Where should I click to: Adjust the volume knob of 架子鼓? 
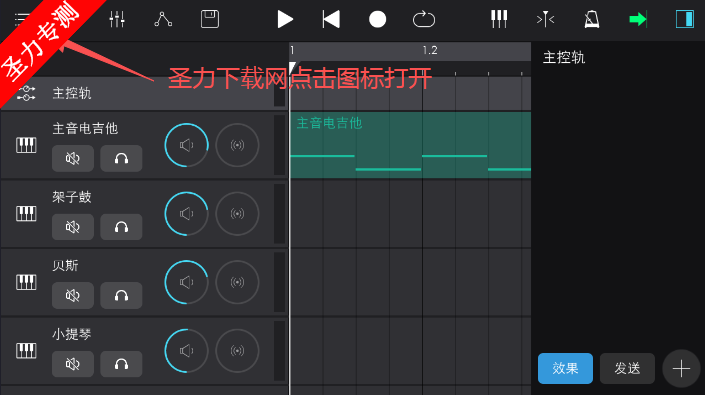[186, 214]
